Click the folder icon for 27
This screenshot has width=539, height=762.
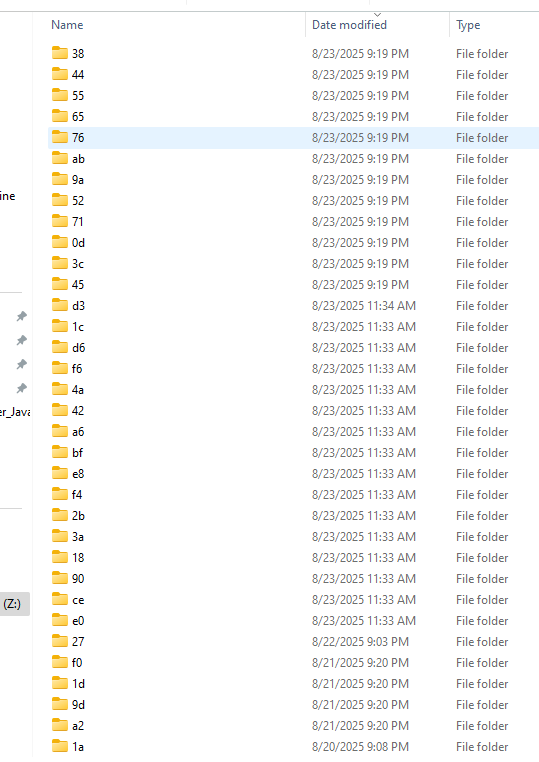(60, 641)
